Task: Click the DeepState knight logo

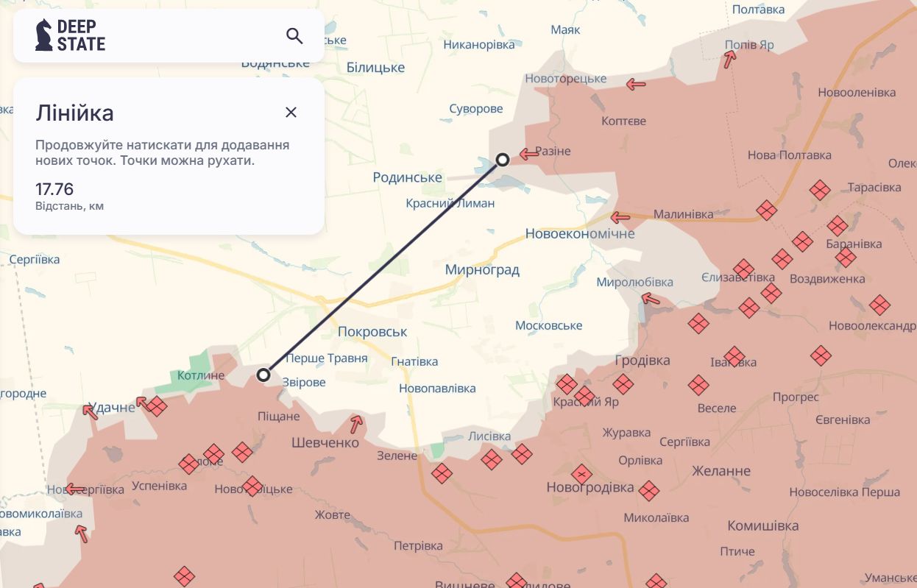Action: tap(44, 35)
